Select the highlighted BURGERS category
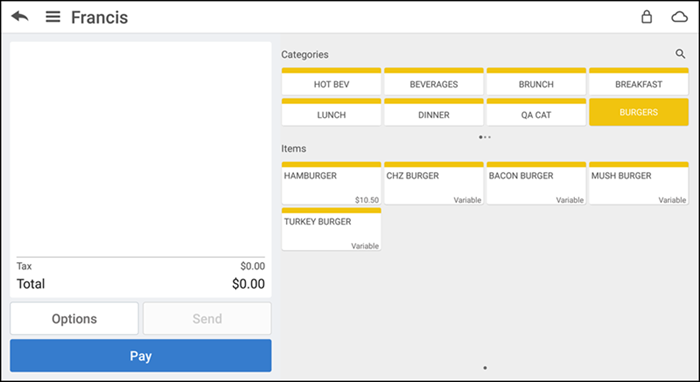700x382 pixels. [639, 112]
